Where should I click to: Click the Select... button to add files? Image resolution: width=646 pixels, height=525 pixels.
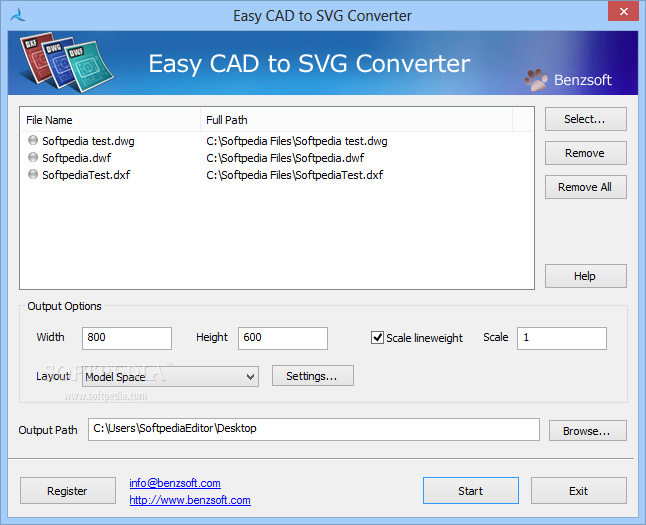tap(585, 119)
